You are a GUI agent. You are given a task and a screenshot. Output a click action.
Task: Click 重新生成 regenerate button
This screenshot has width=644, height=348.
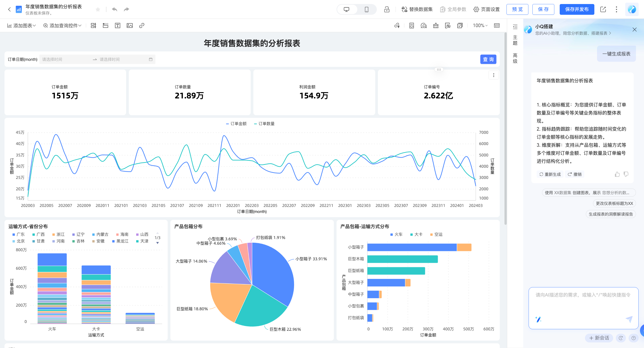[x=550, y=174]
